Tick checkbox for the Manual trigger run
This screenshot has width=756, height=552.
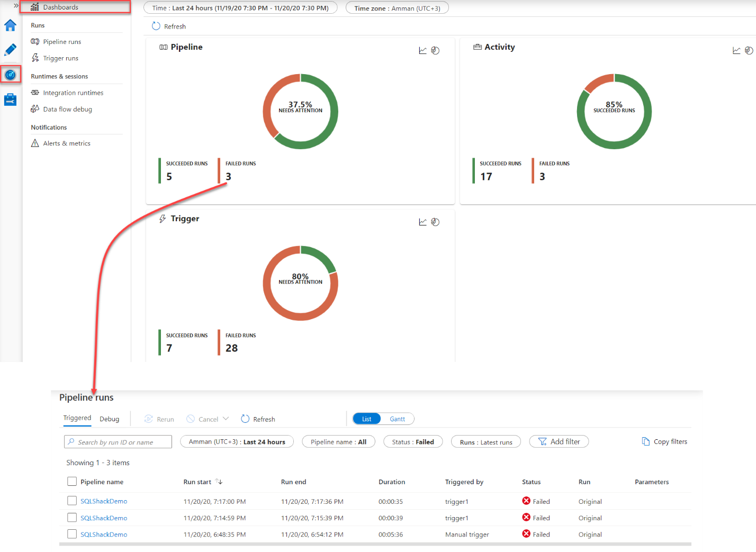pyautogui.click(x=72, y=534)
